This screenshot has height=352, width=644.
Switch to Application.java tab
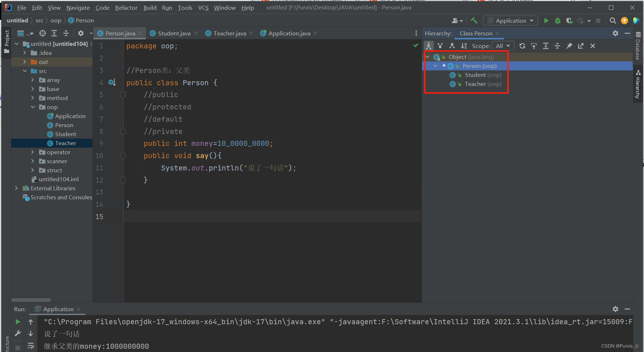(x=289, y=33)
